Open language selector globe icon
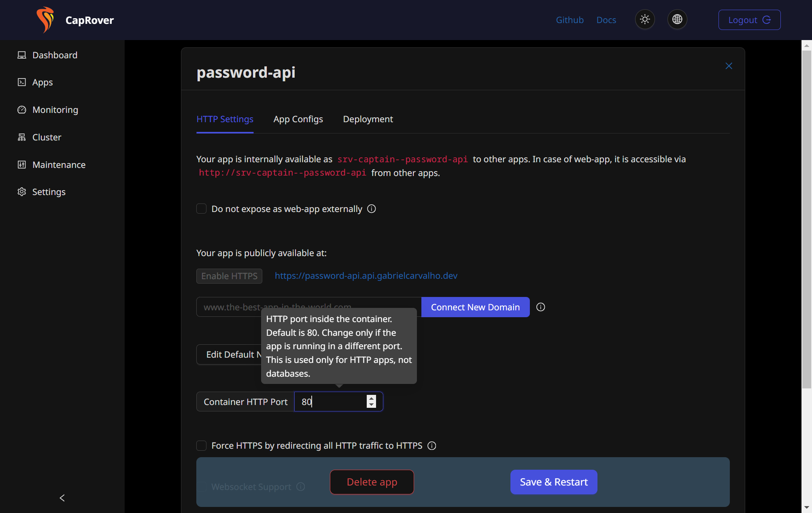This screenshot has height=513, width=812. 677,19
